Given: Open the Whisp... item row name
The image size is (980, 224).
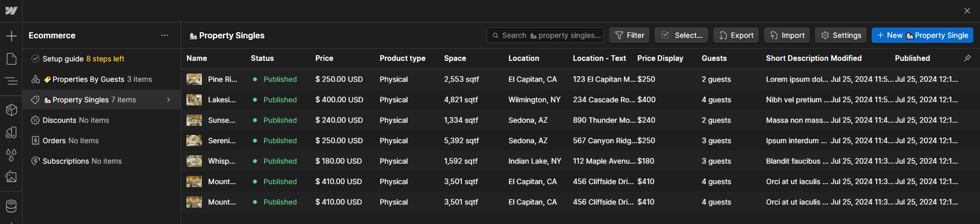Looking at the screenshot, I should [221, 161].
